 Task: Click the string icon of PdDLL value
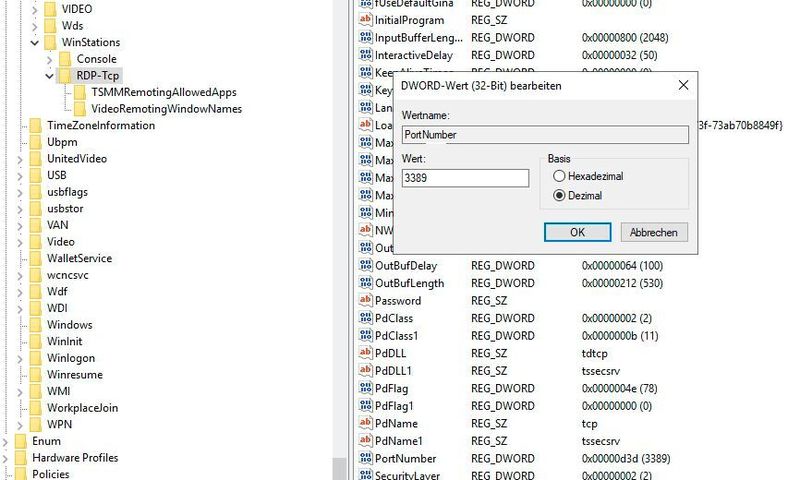(365, 352)
